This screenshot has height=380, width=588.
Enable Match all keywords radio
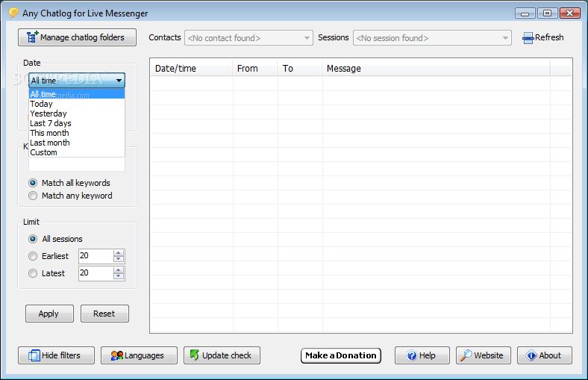33,183
